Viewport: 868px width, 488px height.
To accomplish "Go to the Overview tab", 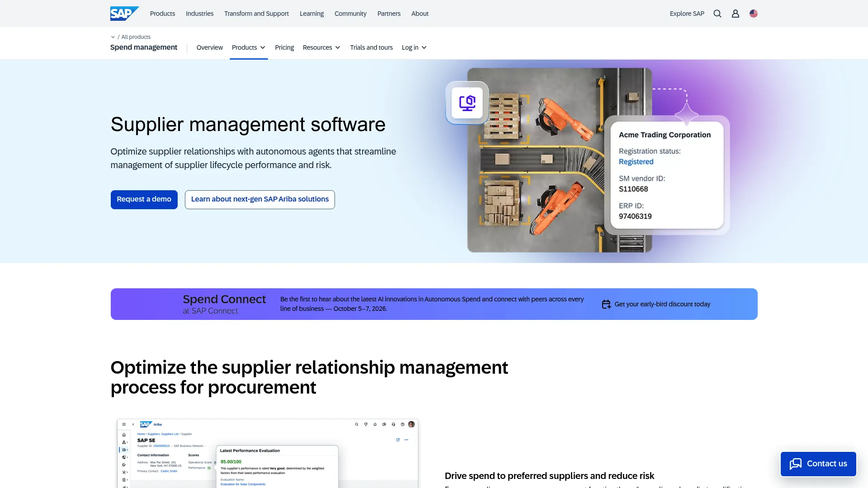I will [x=210, y=47].
